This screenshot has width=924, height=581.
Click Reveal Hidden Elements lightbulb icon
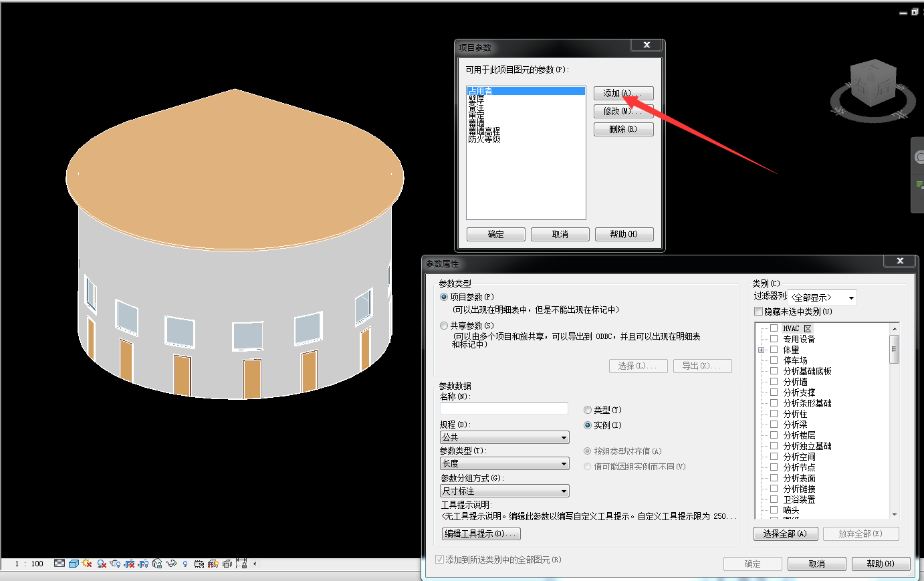coord(185,564)
